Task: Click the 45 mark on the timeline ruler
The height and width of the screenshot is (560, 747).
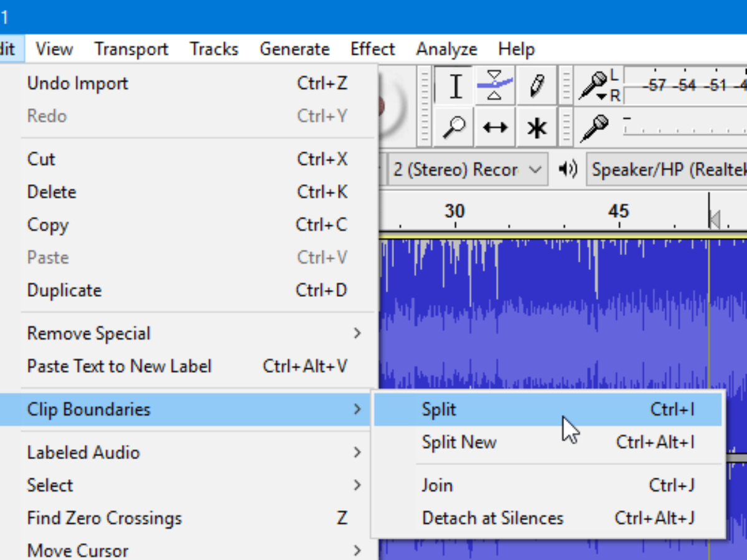Action: pyautogui.click(x=618, y=212)
